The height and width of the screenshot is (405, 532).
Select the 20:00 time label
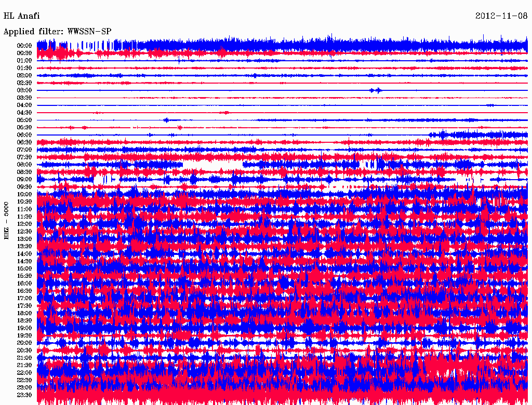(24, 343)
